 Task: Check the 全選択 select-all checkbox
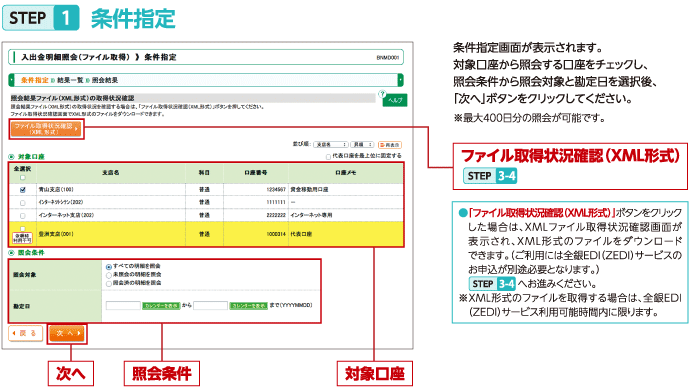[x=22, y=178]
